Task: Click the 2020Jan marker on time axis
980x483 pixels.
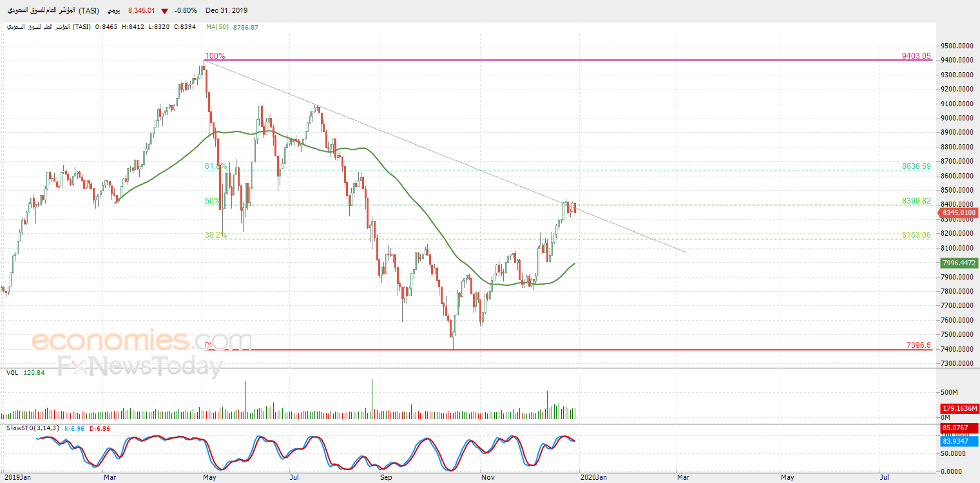Action: tap(592, 477)
